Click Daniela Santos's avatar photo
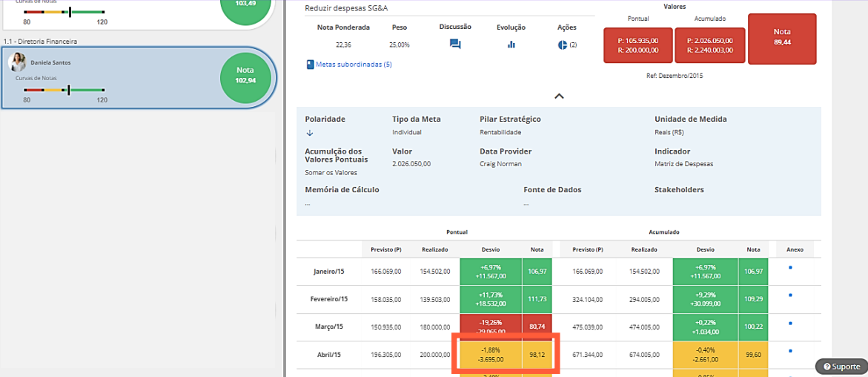This screenshot has width=868, height=377. [x=17, y=62]
